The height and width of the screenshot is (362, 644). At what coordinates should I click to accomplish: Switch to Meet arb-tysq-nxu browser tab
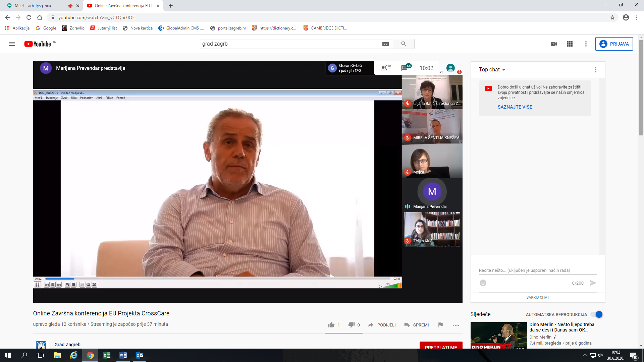(33, 6)
